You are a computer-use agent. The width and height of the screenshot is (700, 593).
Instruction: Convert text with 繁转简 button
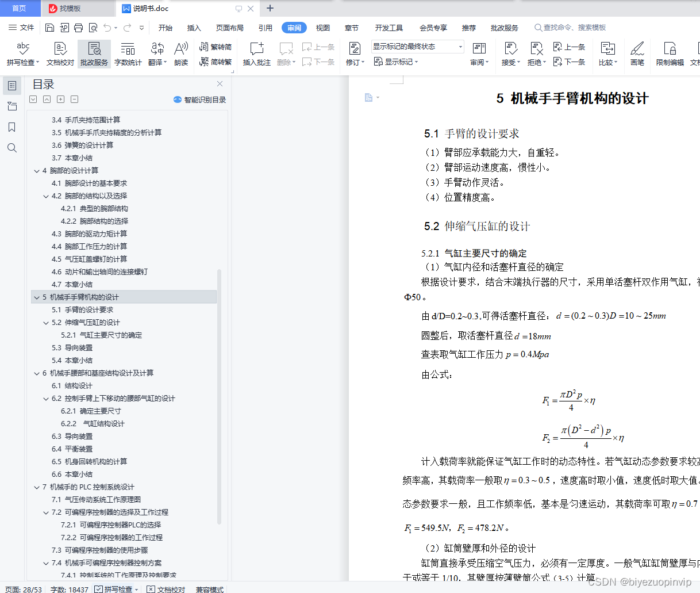pos(216,47)
